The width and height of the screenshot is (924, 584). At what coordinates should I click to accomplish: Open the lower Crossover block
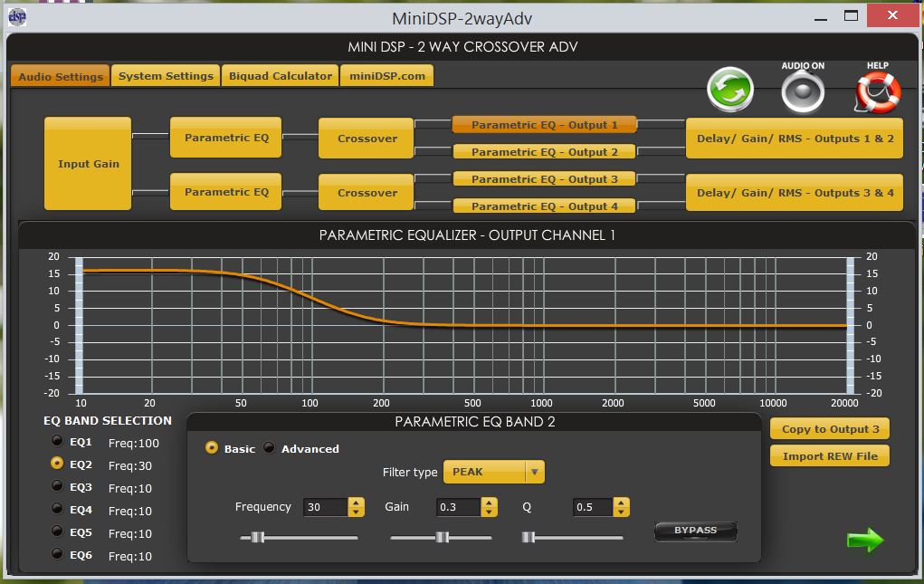coord(367,192)
